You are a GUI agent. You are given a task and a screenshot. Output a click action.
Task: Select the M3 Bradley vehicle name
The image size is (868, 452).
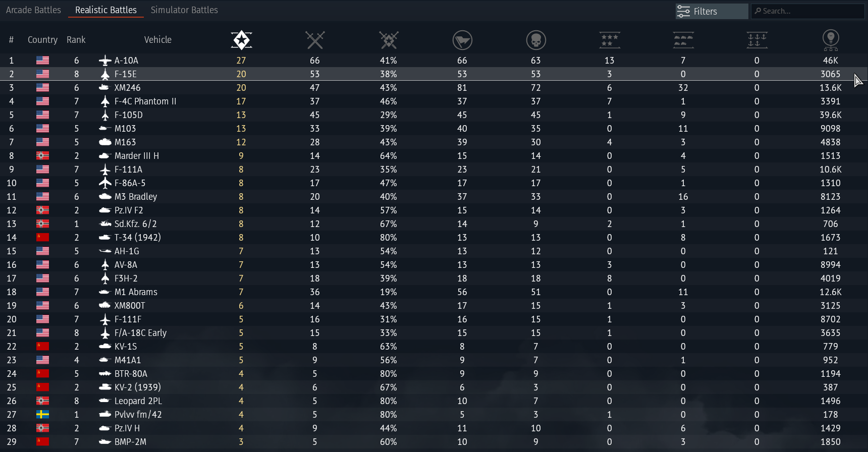[x=136, y=196]
